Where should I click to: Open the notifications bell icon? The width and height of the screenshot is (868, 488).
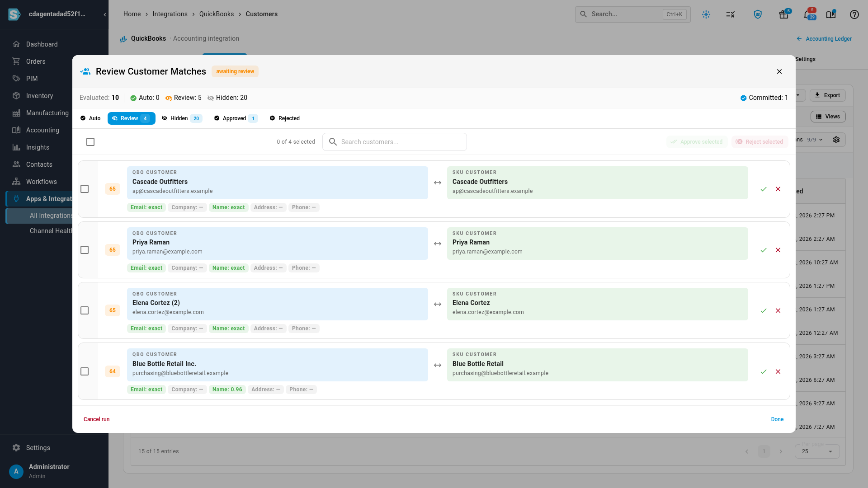[807, 14]
